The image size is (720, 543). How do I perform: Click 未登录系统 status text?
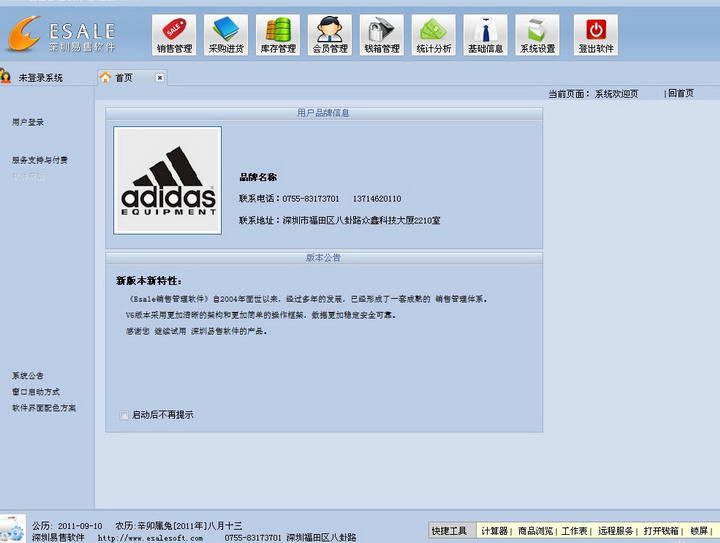coord(40,78)
